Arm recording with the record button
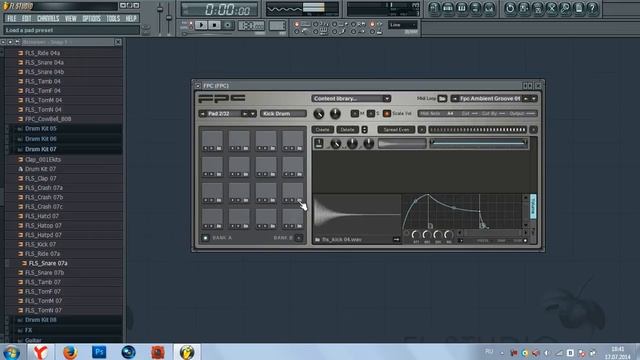The height and width of the screenshot is (360, 640). [x=228, y=25]
